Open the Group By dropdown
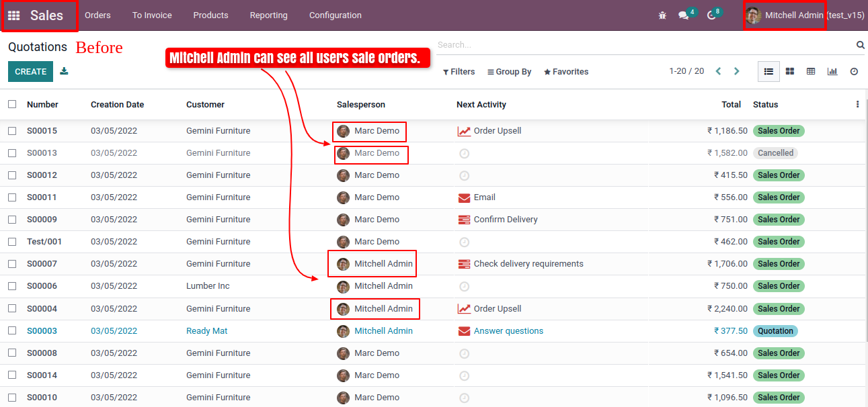The width and height of the screenshot is (868, 407). [509, 72]
